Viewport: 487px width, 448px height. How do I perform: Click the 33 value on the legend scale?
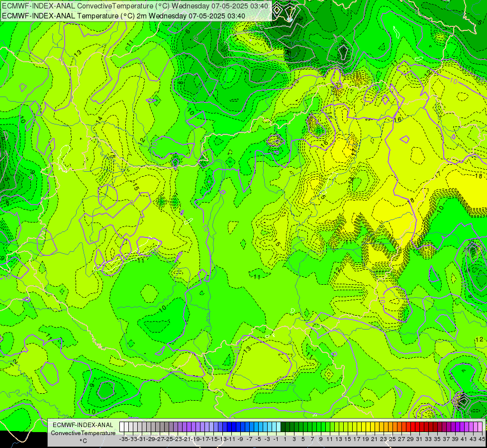428,439
